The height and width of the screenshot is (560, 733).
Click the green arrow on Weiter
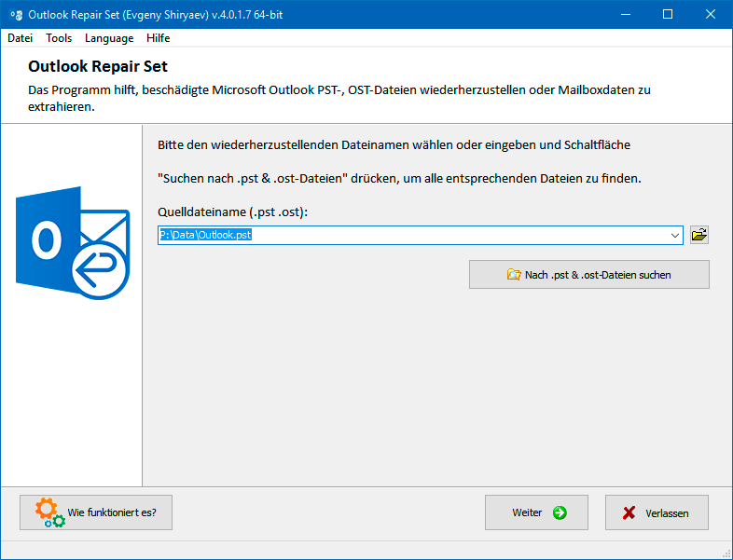point(560,512)
